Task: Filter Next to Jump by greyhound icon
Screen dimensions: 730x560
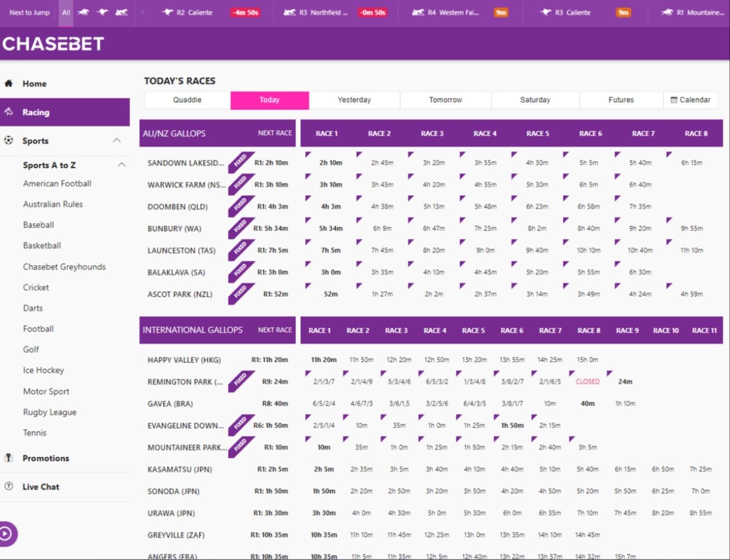Action: [x=102, y=13]
